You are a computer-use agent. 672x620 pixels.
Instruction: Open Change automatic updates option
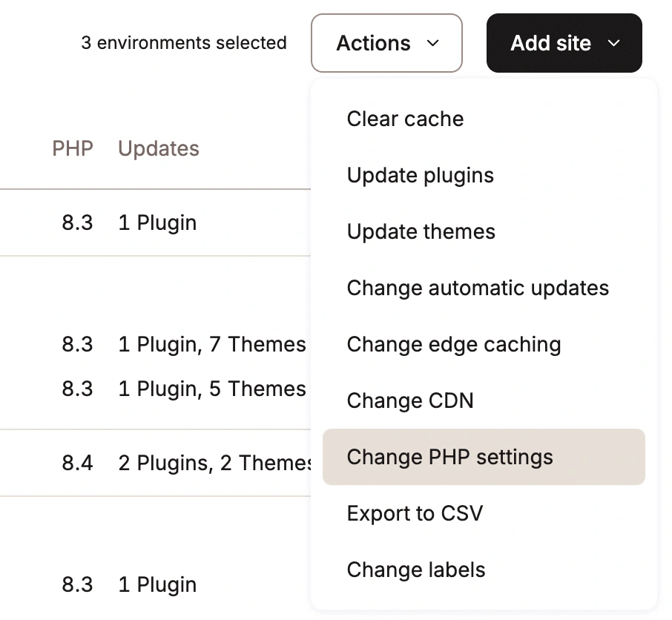pos(478,288)
